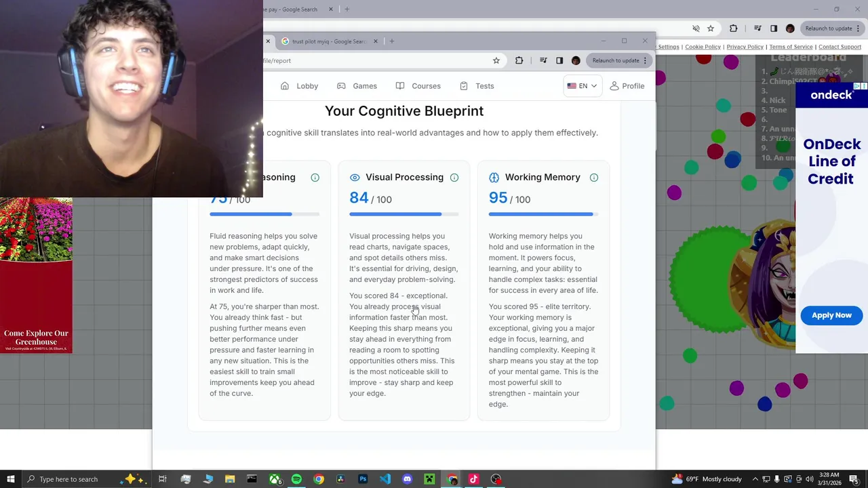
Task: Open Photoshop from the taskbar
Action: (363, 479)
